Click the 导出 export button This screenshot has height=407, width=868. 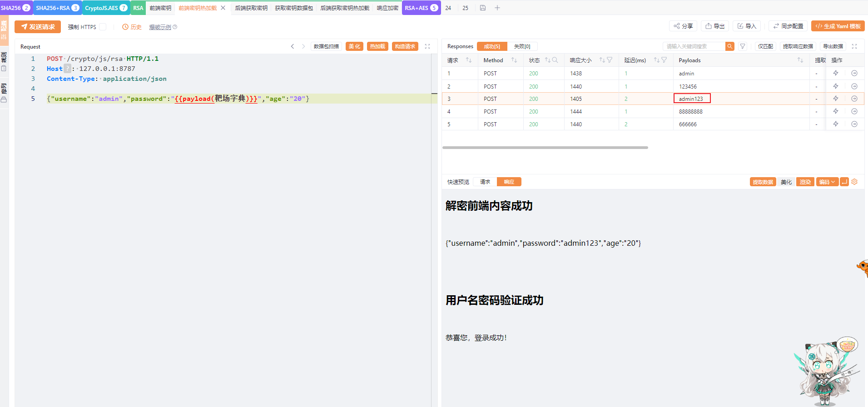click(715, 26)
